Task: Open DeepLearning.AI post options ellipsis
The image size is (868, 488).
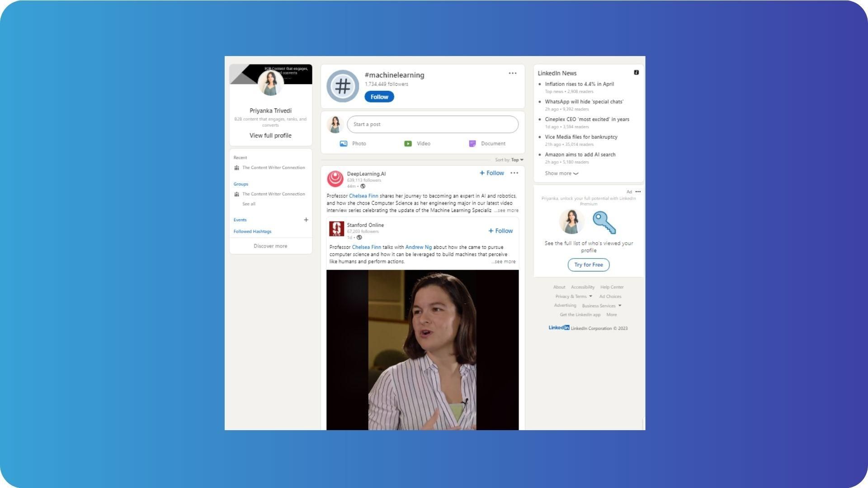Action: click(514, 173)
